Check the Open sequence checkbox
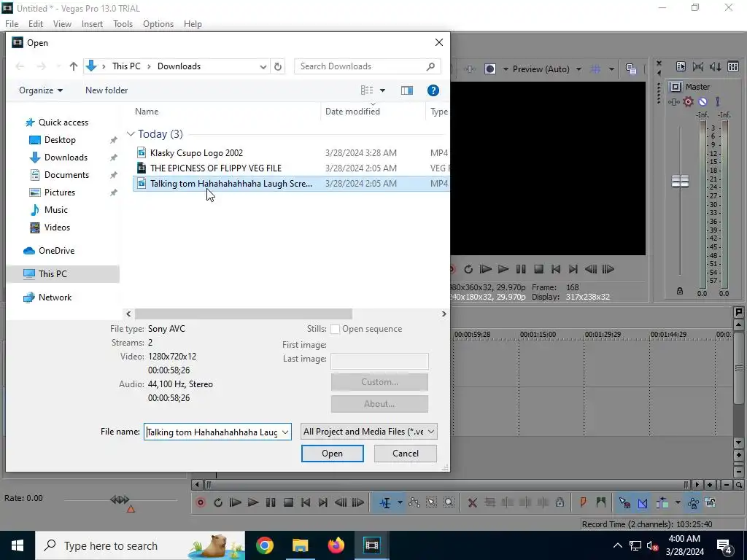This screenshot has width=747, height=560. pos(336,329)
